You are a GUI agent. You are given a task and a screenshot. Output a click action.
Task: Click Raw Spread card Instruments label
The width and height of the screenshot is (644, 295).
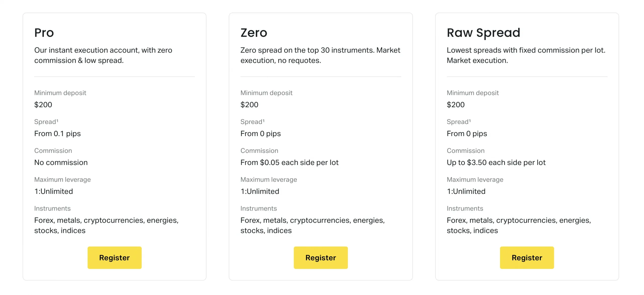(465, 208)
